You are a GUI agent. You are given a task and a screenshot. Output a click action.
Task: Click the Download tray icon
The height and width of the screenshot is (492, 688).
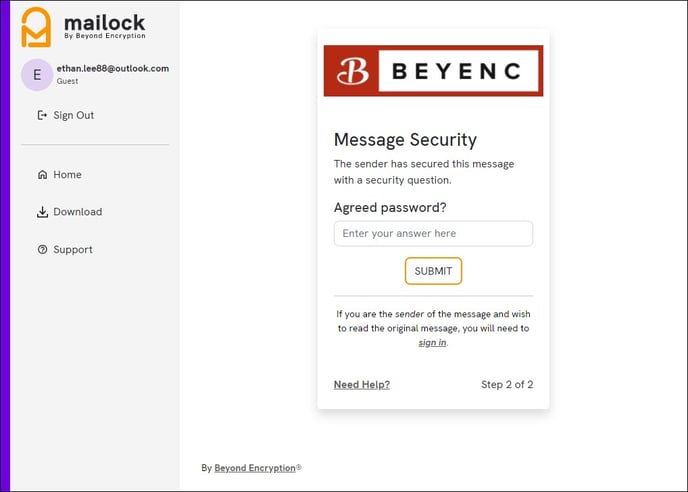(42, 212)
